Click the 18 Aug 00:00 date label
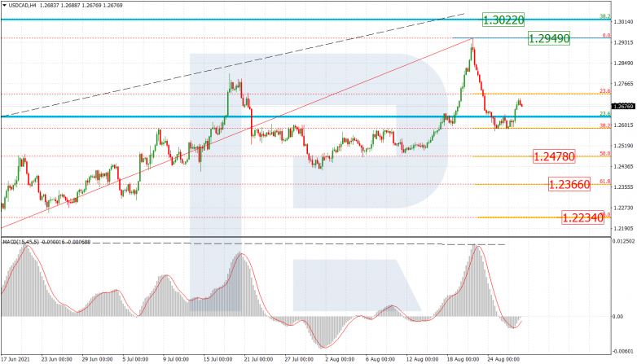The width and height of the screenshot is (637, 364). pyautogui.click(x=464, y=360)
